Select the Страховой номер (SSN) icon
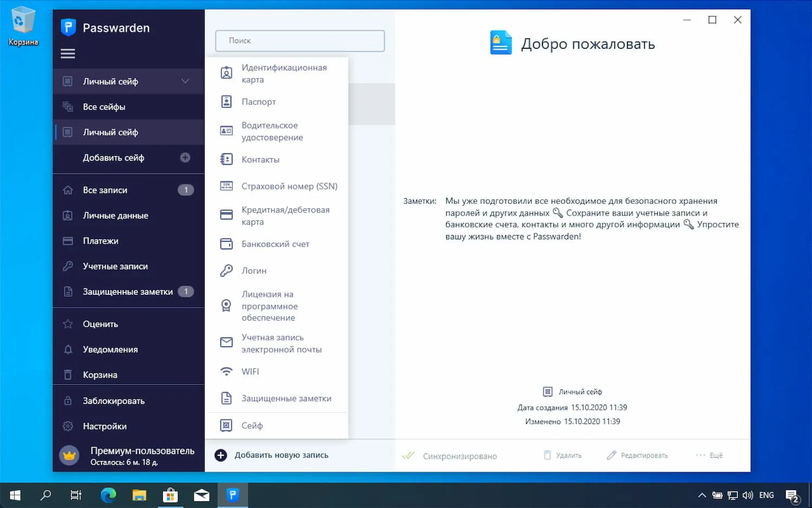Image resolution: width=812 pixels, height=508 pixels. click(x=226, y=186)
